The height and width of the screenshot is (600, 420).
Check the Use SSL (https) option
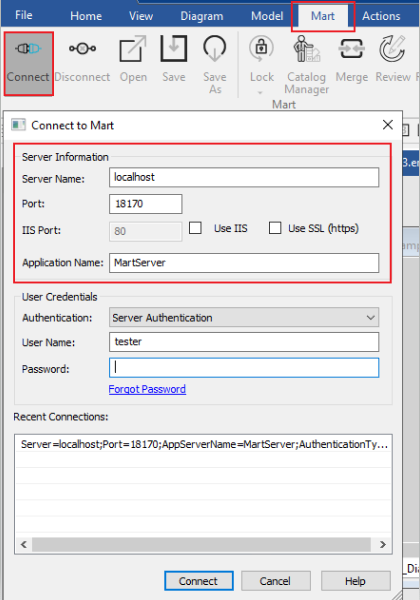275,228
